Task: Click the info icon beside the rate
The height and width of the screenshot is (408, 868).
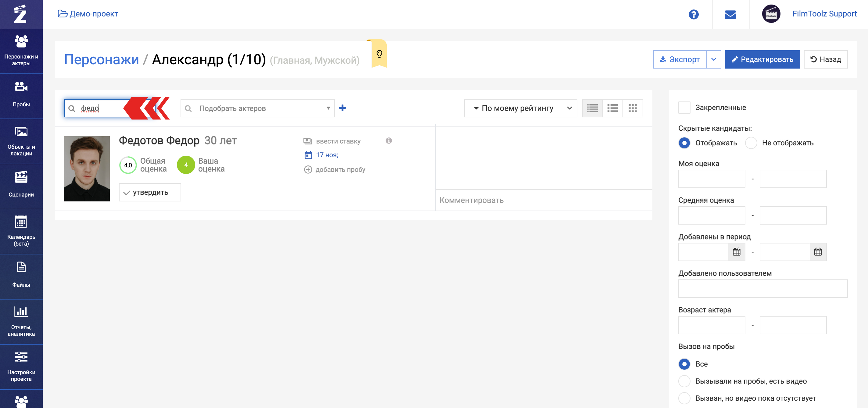Action: (x=389, y=141)
